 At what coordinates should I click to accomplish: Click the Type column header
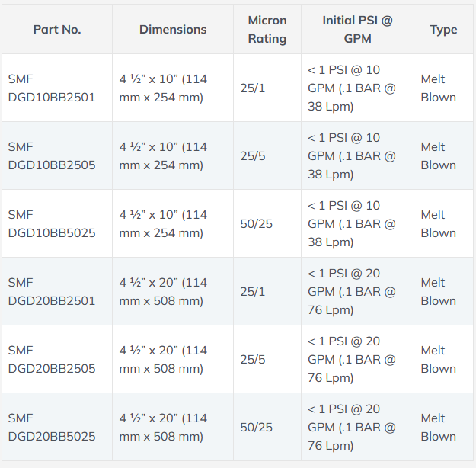coord(443,30)
